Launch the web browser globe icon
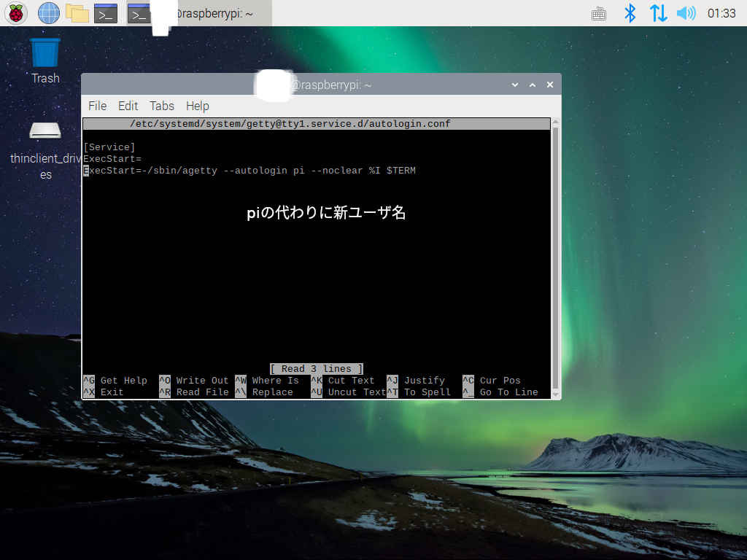The width and height of the screenshot is (747, 560). pos(49,13)
